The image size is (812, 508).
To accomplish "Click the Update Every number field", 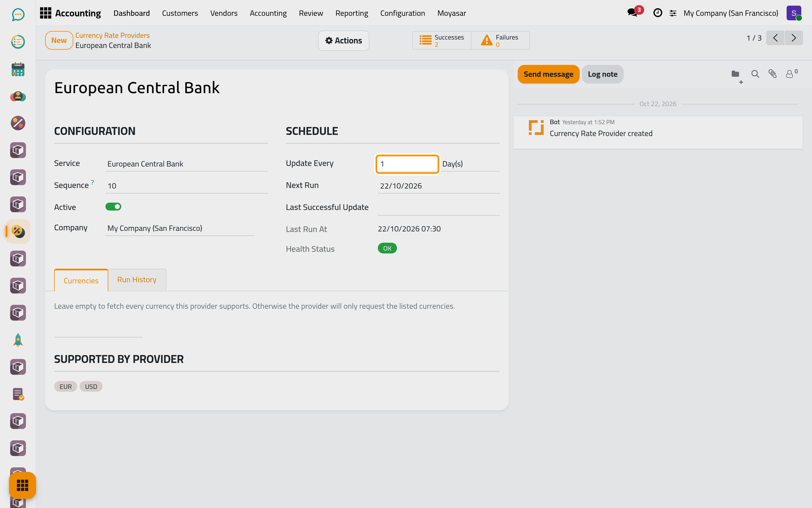I will coord(407,164).
